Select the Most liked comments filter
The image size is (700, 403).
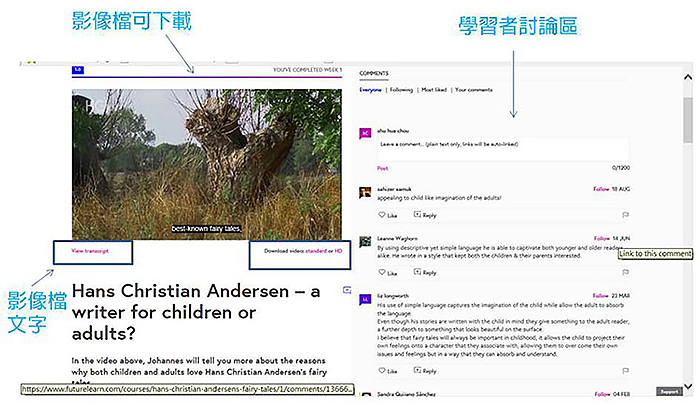point(434,90)
